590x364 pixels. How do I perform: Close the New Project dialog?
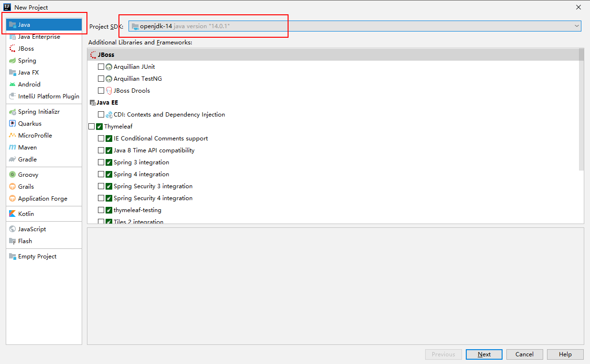coord(579,7)
